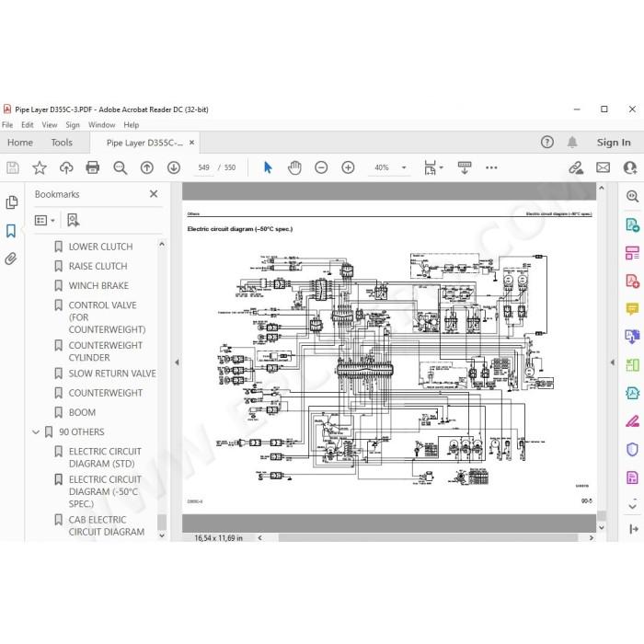Image resolution: width=644 pixels, height=644 pixels.
Task: Go to next page arrow
Action: coord(174,167)
